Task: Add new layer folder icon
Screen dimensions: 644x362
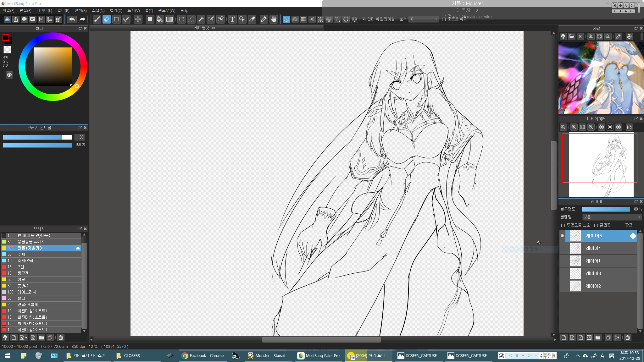Action: pyautogui.click(x=598, y=337)
